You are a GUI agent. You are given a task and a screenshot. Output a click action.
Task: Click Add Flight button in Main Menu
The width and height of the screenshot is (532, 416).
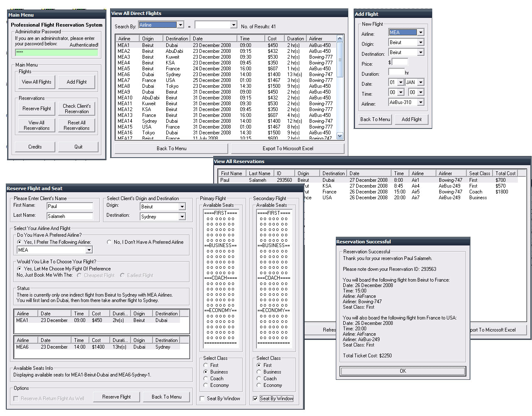pyautogui.click(x=76, y=82)
